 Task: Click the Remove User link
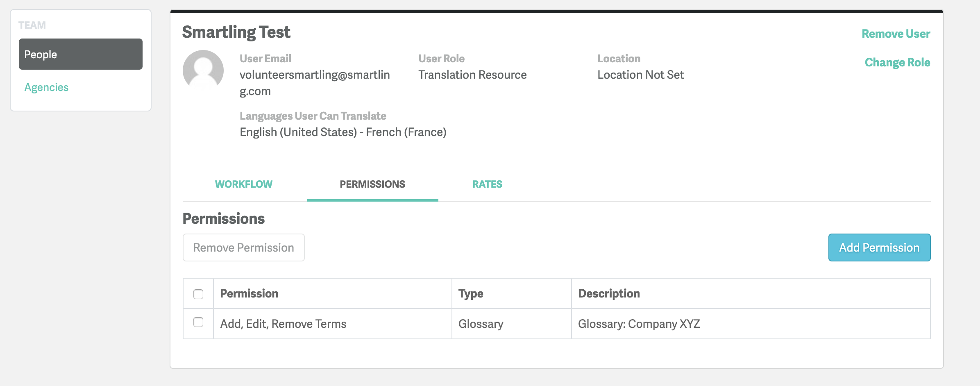[x=896, y=34]
